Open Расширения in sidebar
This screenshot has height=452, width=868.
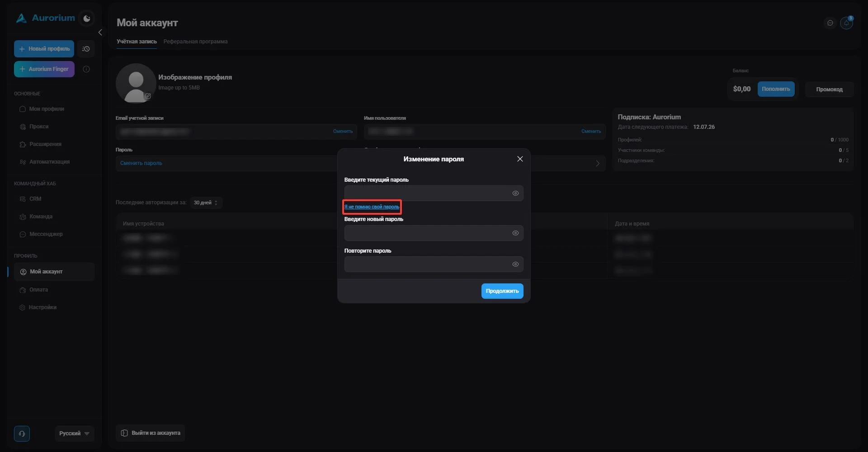(x=40, y=144)
